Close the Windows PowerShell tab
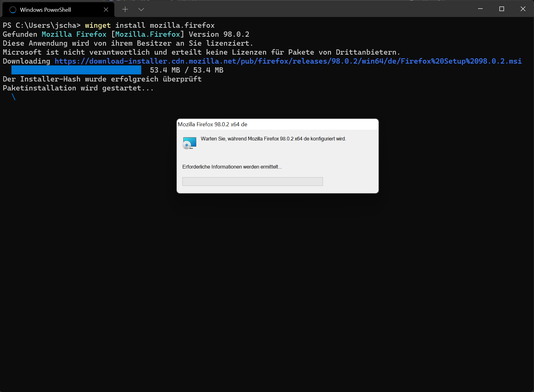Image resolution: width=534 pixels, height=392 pixels. click(106, 10)
